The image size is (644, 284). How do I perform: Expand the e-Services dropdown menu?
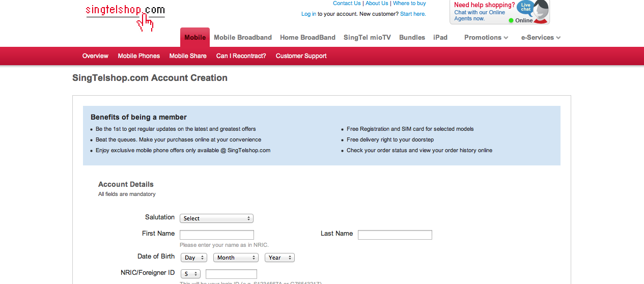coord(541,37)
